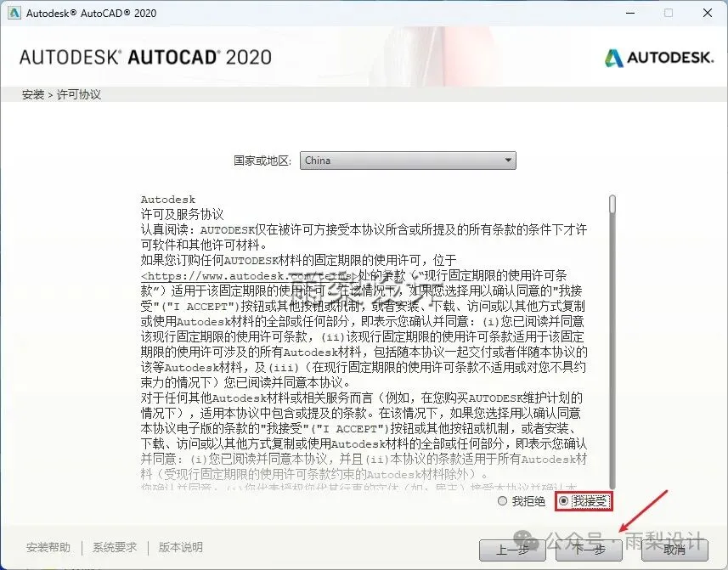This screenshot has height=570, width=728.
Task: Click the 上一步 (Back) button
Action: point(512,550)
